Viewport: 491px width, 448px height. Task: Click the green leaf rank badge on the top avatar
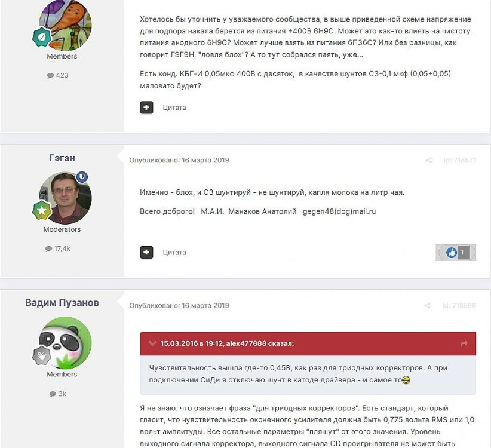pyautogui.click(x=42, y=37)
